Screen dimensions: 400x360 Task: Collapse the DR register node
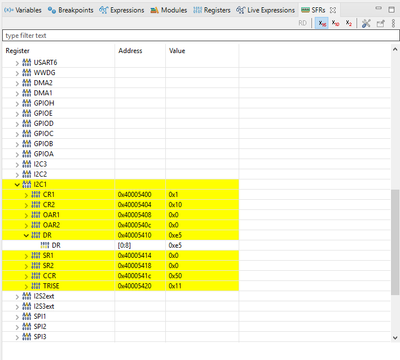(26, 235)
